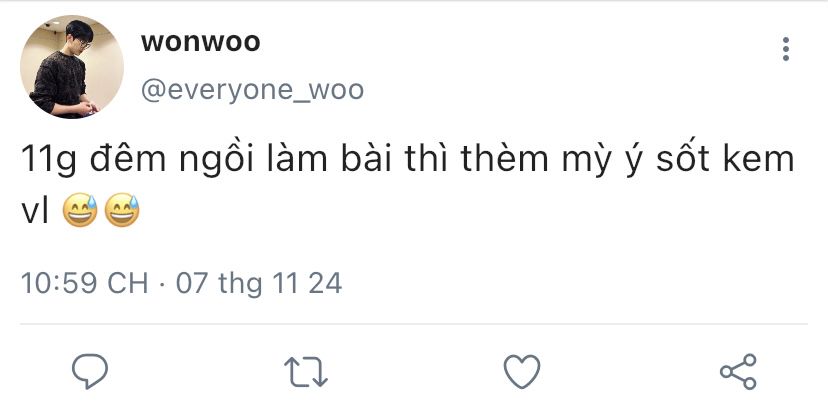Image resolution: width=828 pixels, height=419 pixels.
Task: Share the tweet via the share icon
Action: click(738, 371)
